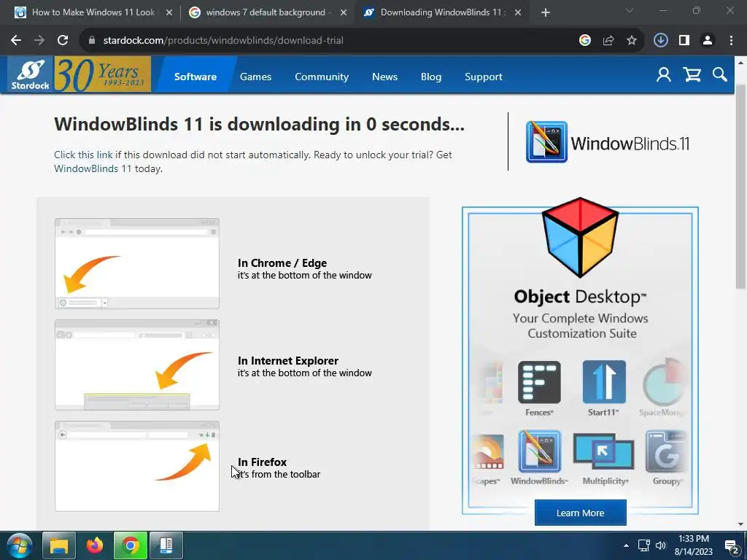The height and width of the screenshot is (560, 747).
Task: Open the Community menu
Action: coord(322,77)
